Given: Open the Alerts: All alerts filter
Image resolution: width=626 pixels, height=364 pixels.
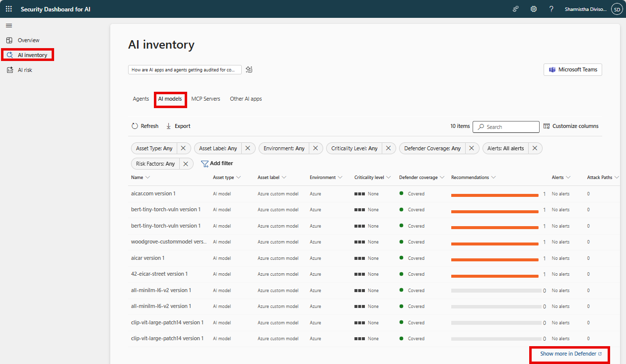Looking at the screenshot, I should coord(505,148).
